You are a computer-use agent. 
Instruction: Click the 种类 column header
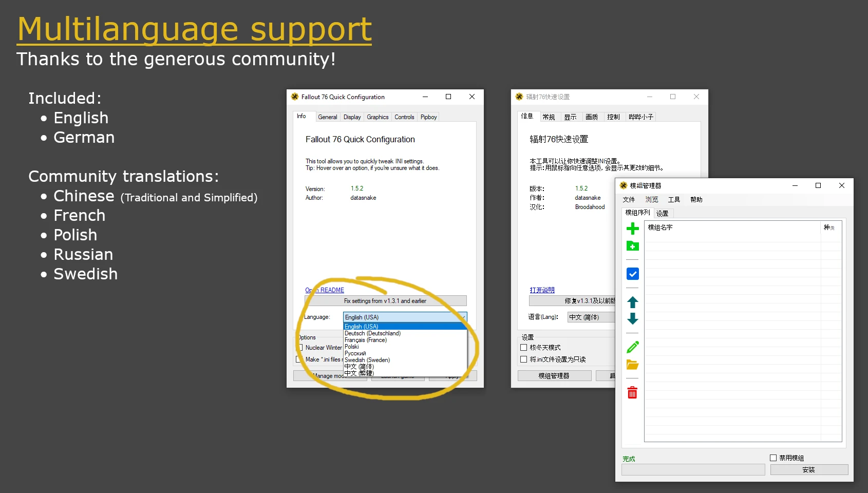[x=831, y=227]
